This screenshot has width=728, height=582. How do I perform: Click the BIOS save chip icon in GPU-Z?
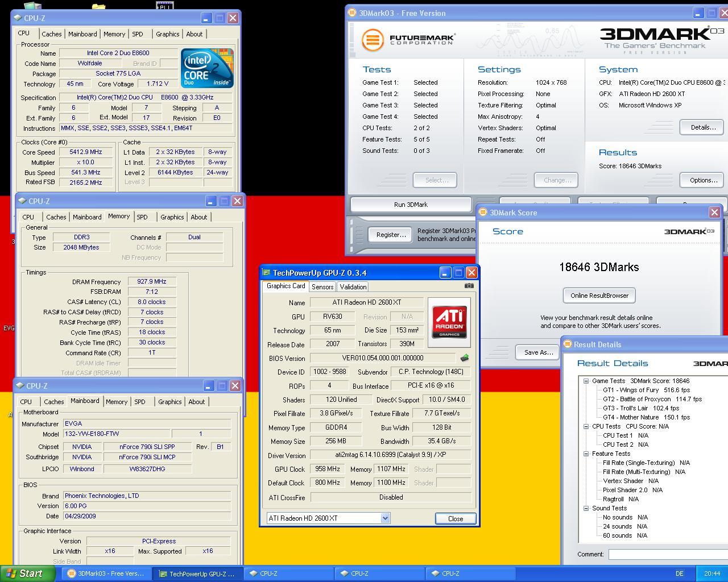[464, 358]
